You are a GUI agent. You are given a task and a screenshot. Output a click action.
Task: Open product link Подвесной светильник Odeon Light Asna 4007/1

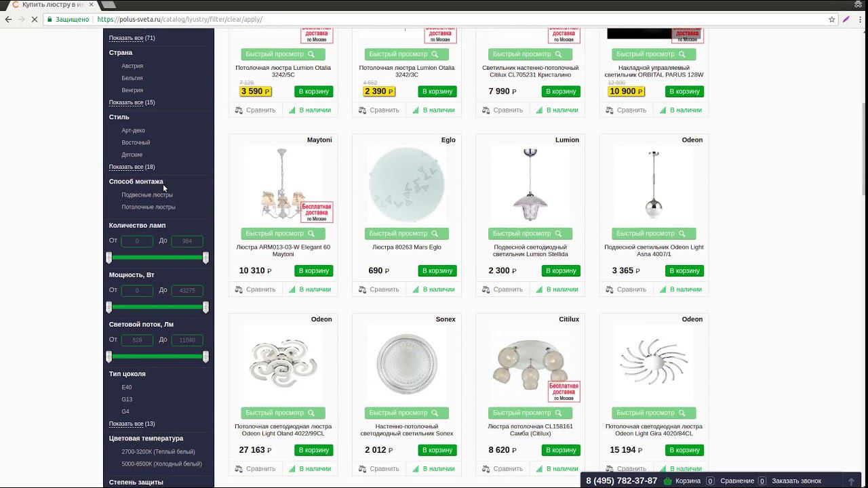(654, 251)
